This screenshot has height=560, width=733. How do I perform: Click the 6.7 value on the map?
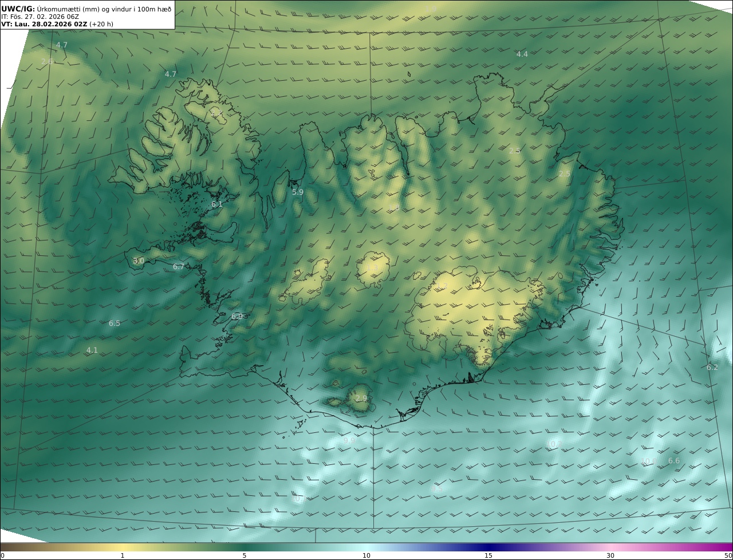[179, 267]
